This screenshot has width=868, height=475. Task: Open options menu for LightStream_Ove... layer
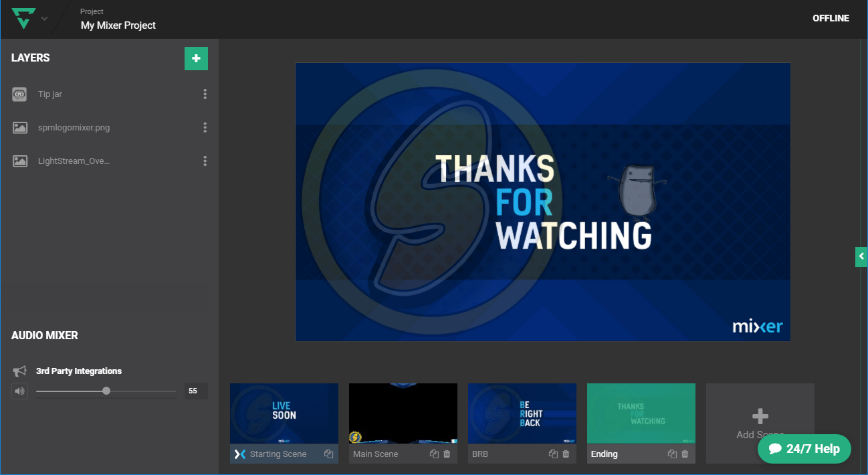[205, 161]
